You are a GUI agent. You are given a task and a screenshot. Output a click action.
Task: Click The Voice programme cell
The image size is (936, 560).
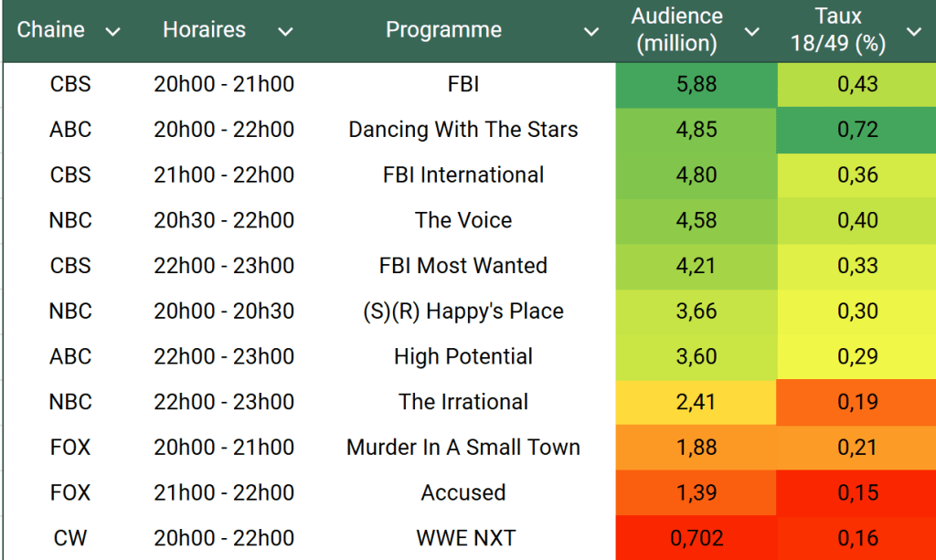point(463,220)
